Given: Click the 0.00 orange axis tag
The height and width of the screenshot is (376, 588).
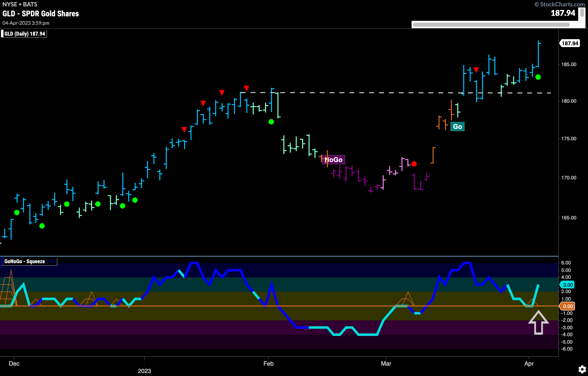Looking at the screenshot, I should [x=567, y=306].
